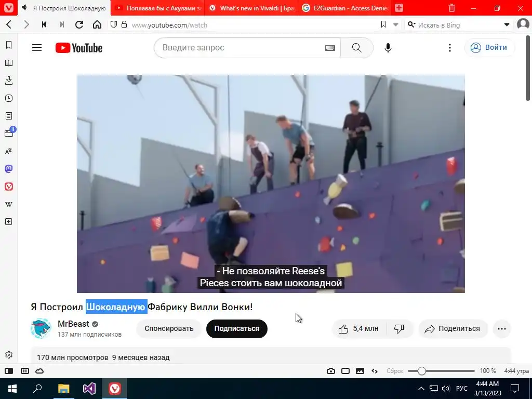532x399 pixels.
Task: Bookmark this page in address bar
Action: point(383,24)
